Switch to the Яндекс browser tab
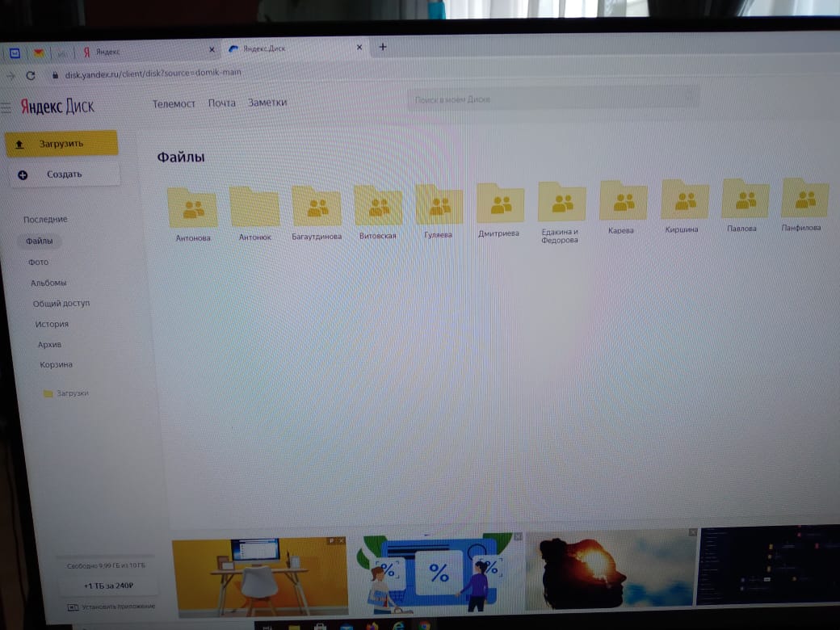Image resolution: width=840 pixels, height=630 pixels. click(x=145, y=51)
